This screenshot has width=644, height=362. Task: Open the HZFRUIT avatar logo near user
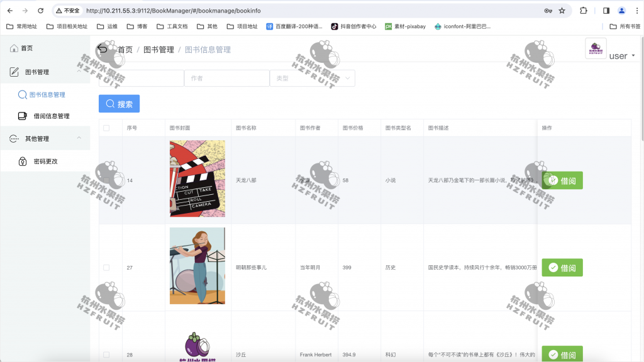596,49
